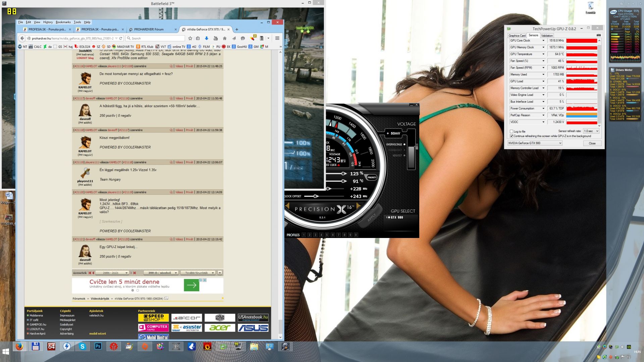Toggle the PRIORITY button in Precision X
Image resolution: width=644 pixels, height=362 pixels.
click(x=372, y=177)
